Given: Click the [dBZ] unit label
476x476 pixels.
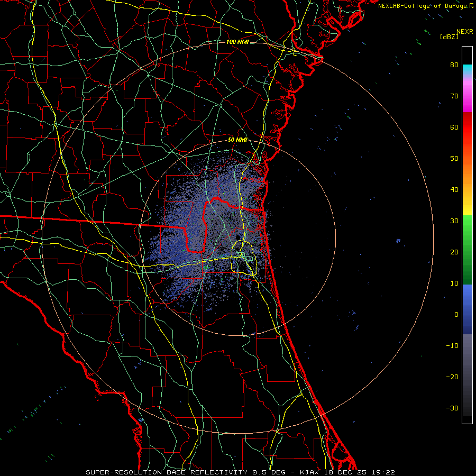Looking at the screenshot, I should coord(449,36).
